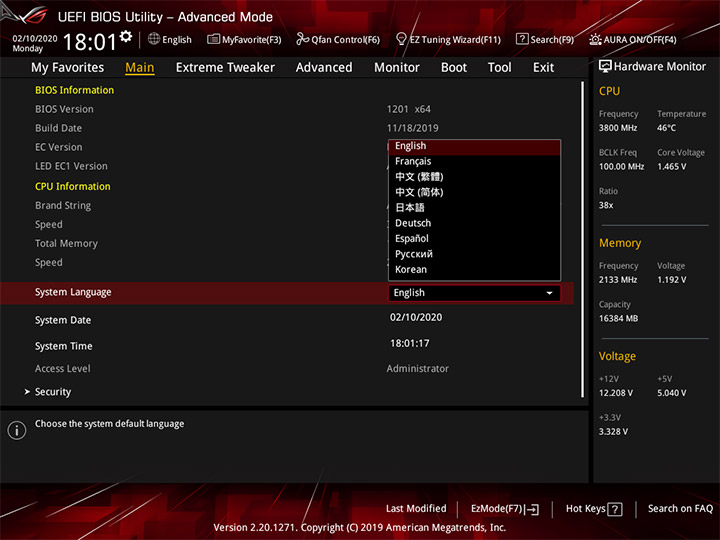720x540 pixels.
Task: Click the Total Memory row label
Action: tap(66, 243)
